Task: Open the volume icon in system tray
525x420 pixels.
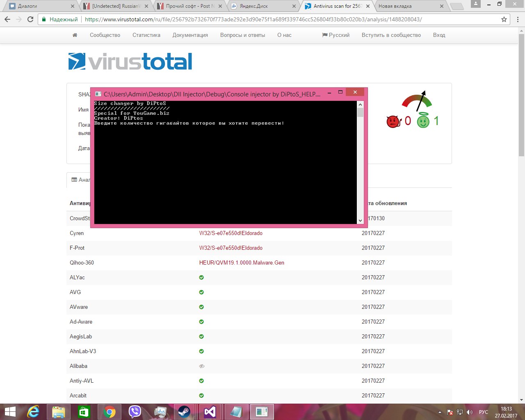Action: coord(470,412)
